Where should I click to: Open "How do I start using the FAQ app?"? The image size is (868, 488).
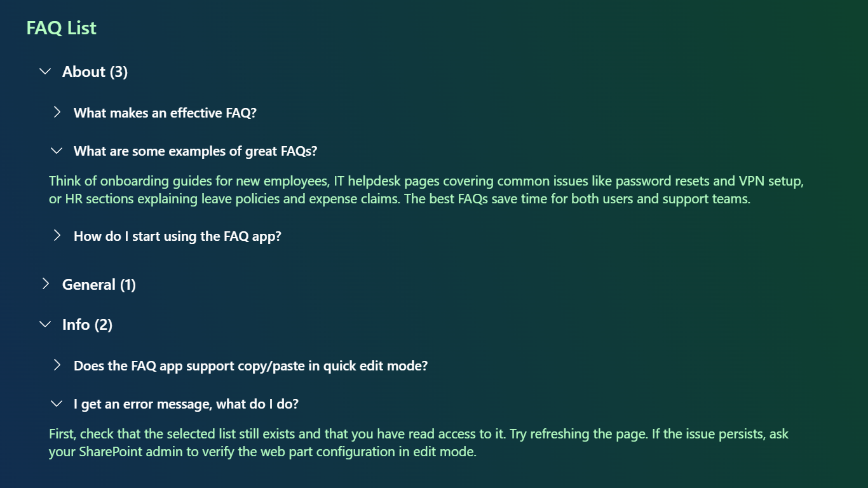177,236
